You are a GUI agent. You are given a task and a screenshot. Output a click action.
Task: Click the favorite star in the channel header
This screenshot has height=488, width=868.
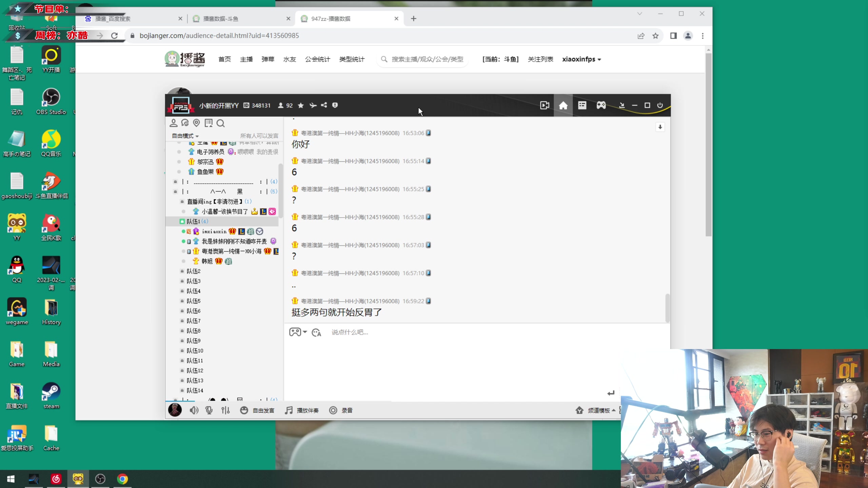[x=300, y=105]
